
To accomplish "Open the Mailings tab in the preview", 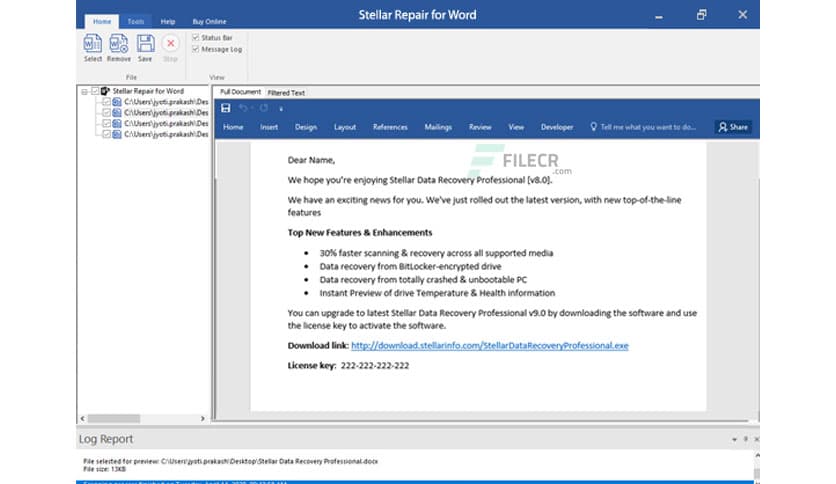I will click(438, 127).
